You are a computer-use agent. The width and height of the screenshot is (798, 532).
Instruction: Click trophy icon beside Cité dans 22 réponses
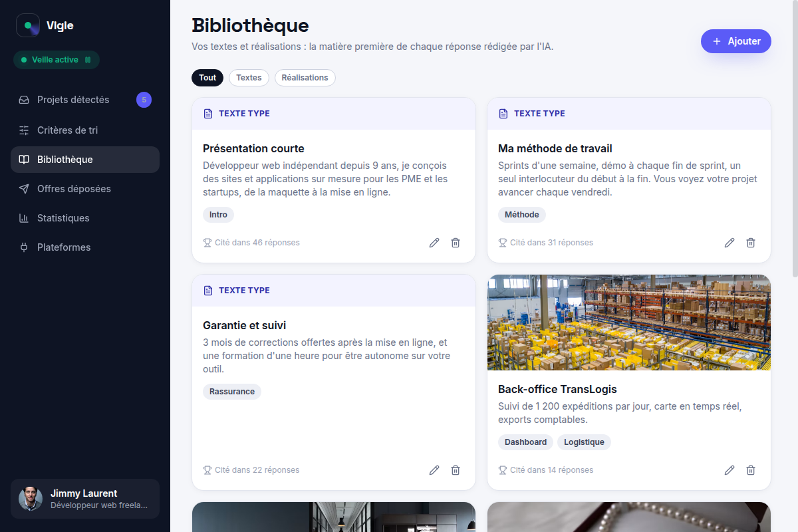(207, 470)
